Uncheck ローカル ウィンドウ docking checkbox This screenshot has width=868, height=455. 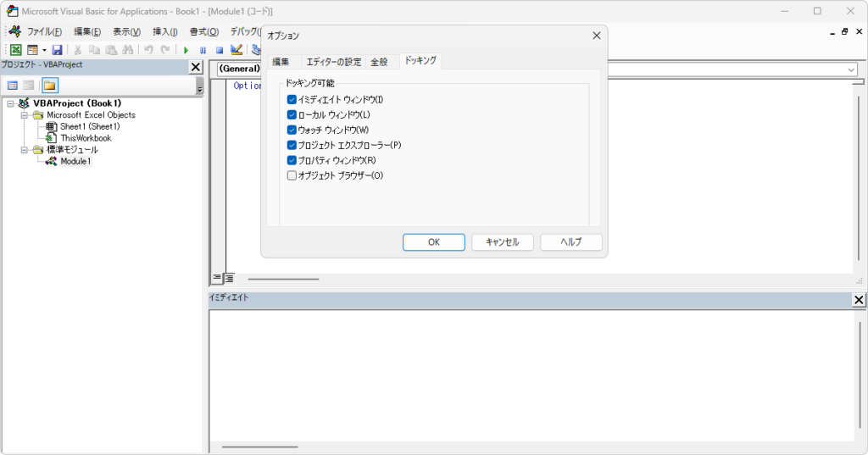(292, 114)
